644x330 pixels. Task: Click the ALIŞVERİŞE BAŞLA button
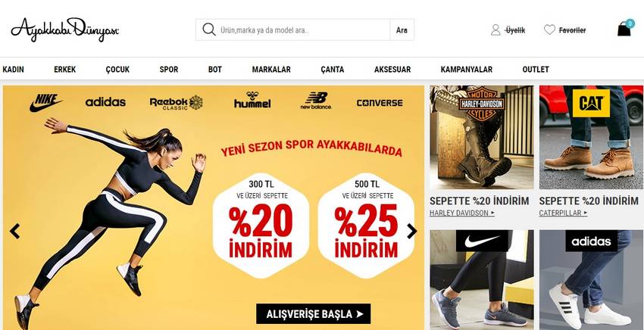(314, 314)
